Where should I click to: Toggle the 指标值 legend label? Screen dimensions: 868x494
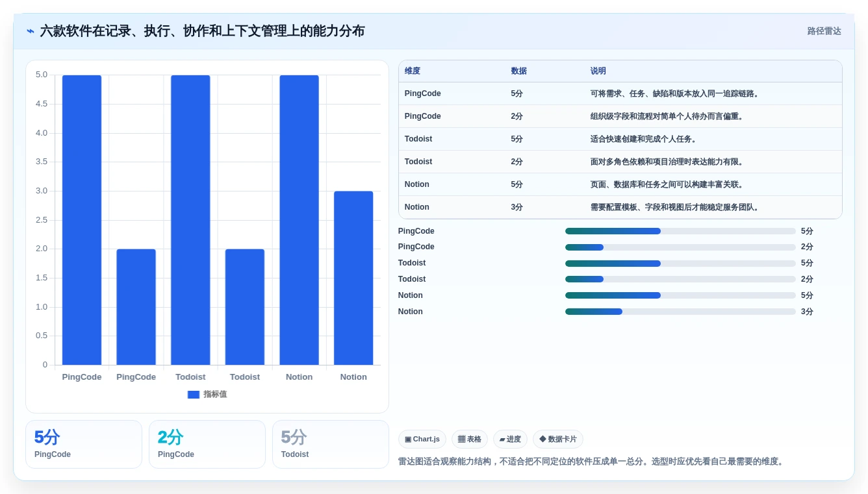215,395
